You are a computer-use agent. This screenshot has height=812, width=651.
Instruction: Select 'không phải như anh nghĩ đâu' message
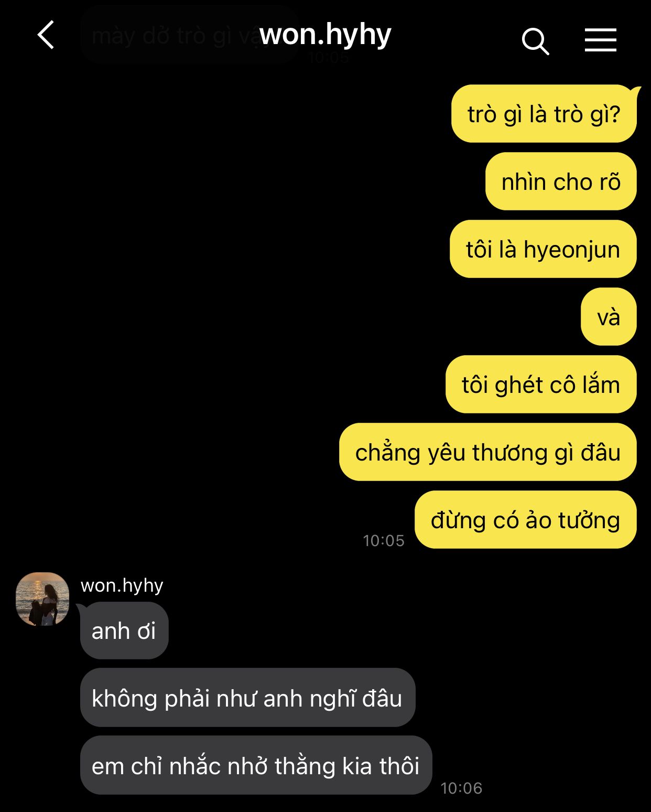[247, 698]
